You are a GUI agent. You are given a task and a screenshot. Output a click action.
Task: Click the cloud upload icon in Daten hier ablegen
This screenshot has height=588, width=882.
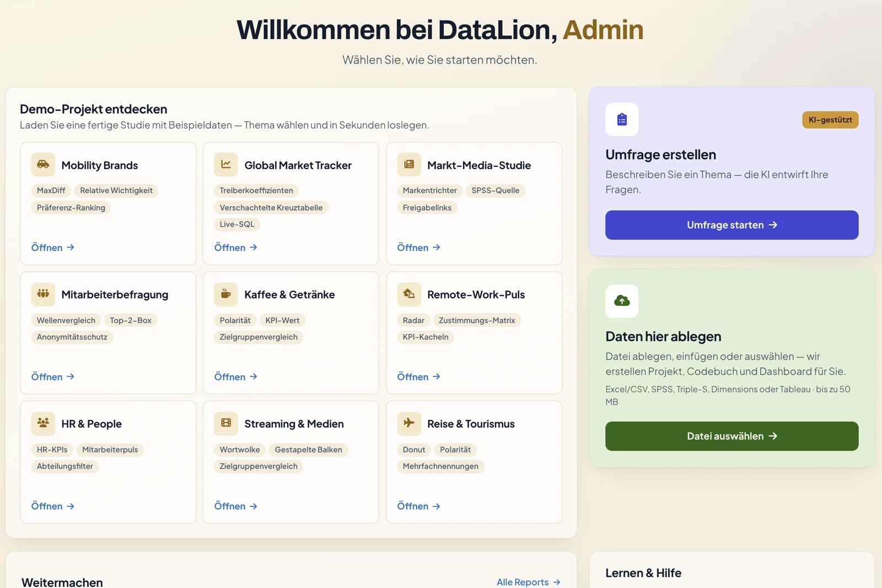pos(622,301)
